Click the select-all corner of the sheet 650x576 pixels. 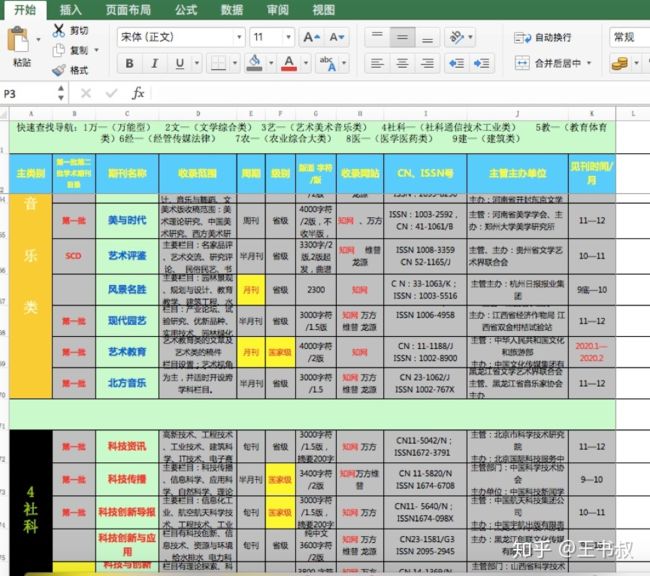[x=4, y=114]
